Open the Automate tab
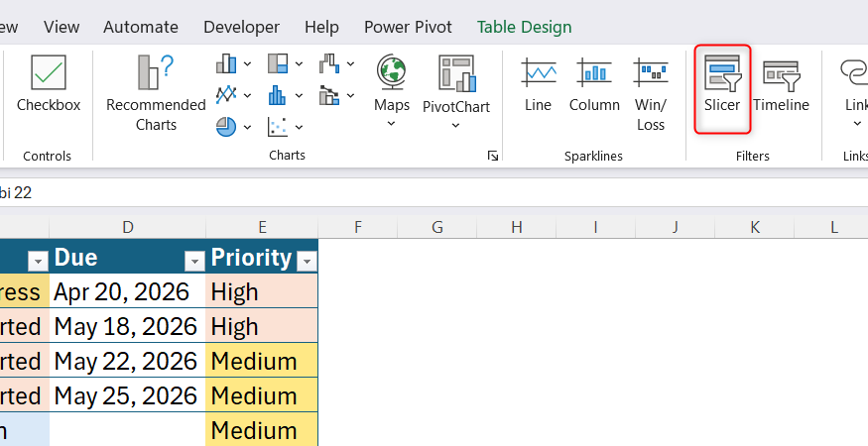The image size is (868, 446). [x=141, y=27]
